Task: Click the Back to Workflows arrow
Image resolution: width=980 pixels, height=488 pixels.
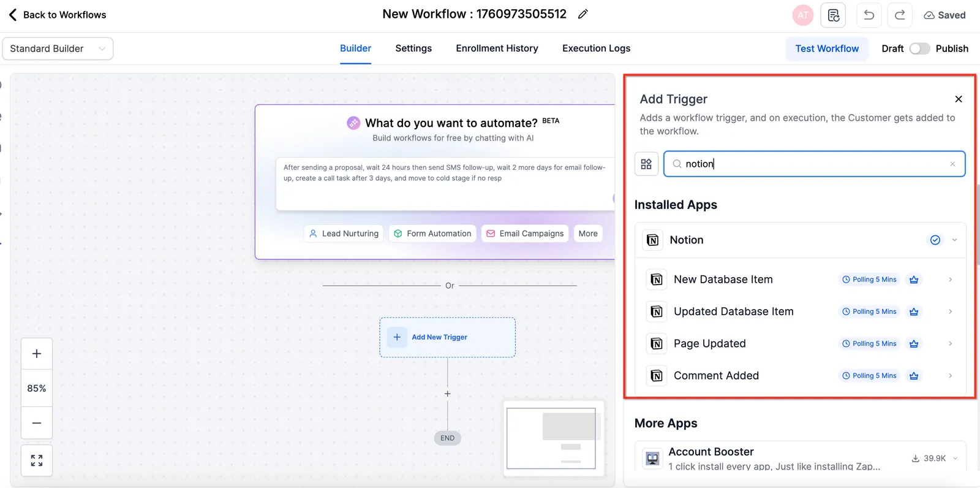Action: (13, 15)
